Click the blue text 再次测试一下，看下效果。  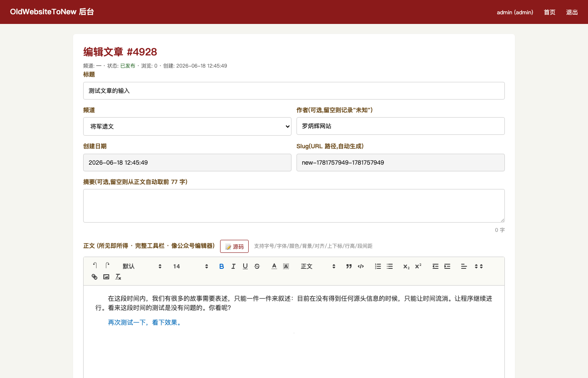tap(145, 323)
